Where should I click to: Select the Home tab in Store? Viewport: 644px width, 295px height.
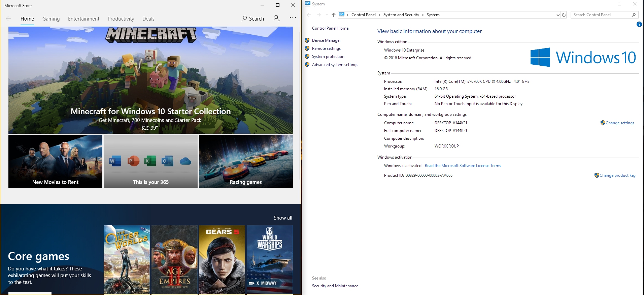pos(27,19)
